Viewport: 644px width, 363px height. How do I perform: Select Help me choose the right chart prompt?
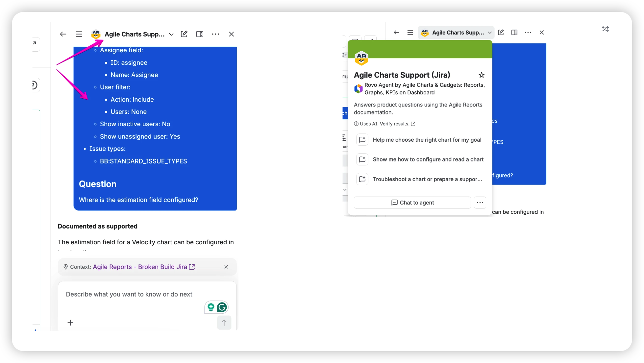coord(420,140)
